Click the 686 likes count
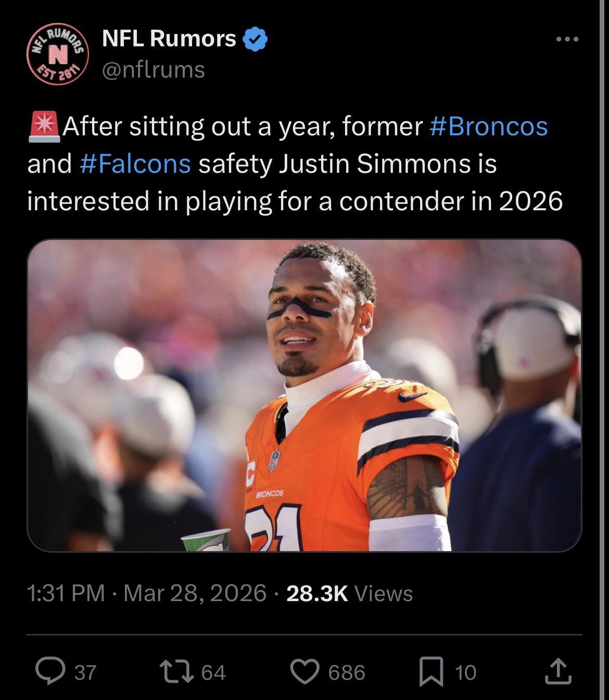Viewport: 609px width, 700px height. [347, 672]
